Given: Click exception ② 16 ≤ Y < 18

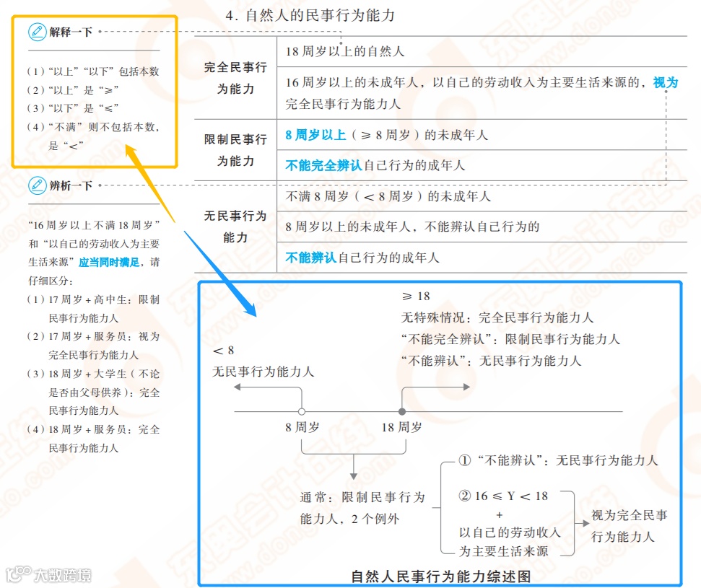Looking at the screenshot, I should 503,496.
